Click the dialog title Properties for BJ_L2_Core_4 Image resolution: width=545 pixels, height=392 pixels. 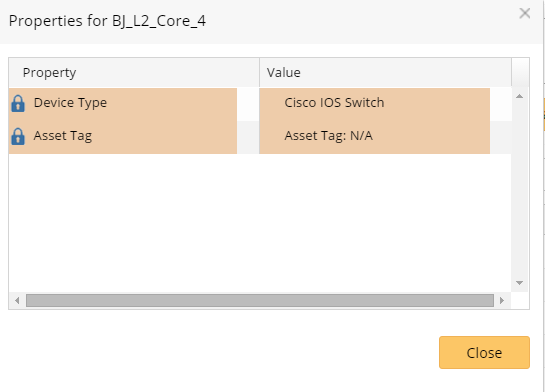coord(107,21)
